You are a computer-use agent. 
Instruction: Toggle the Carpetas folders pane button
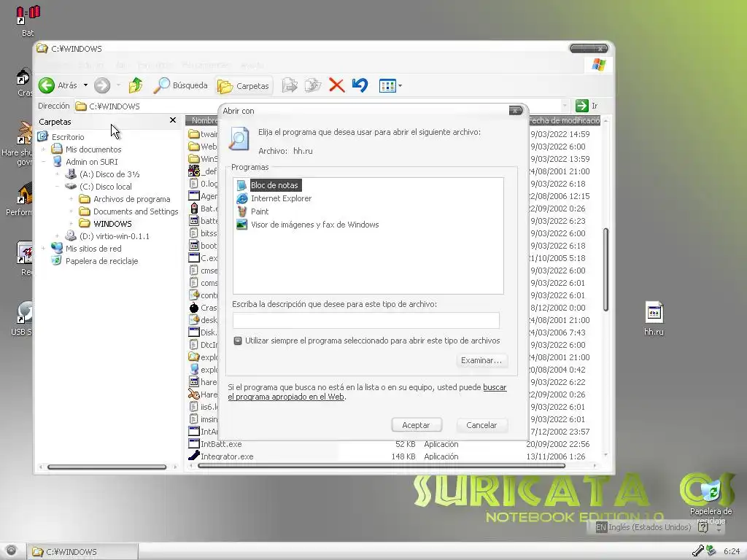pyautogui.click(x=244, y=86)
